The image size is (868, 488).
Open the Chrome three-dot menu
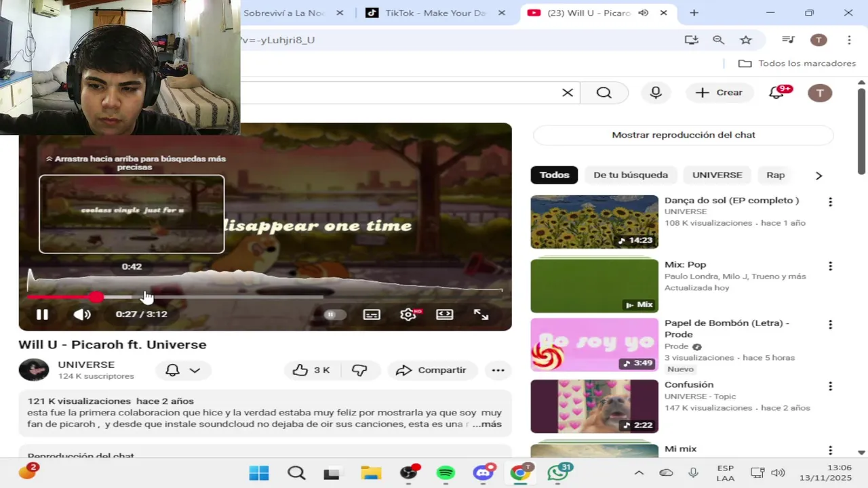tap(849, 40)
